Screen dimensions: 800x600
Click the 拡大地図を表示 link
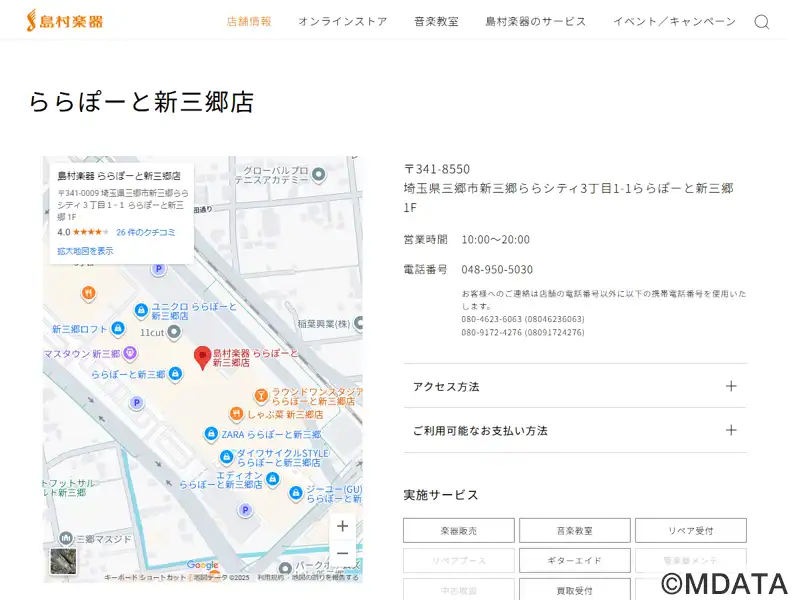click(x=85, y=251)
